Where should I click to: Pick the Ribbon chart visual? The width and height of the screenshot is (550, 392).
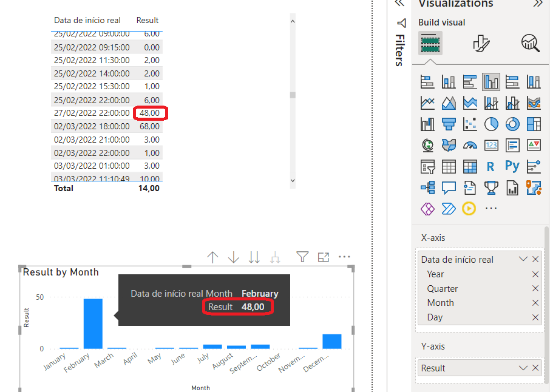pos(534,103)
